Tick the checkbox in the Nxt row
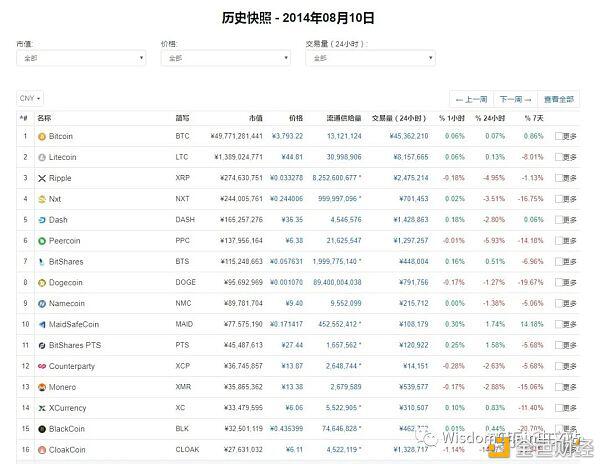This screenshot has height=464, width=600. pyautogui.click(x=559, y=199)
